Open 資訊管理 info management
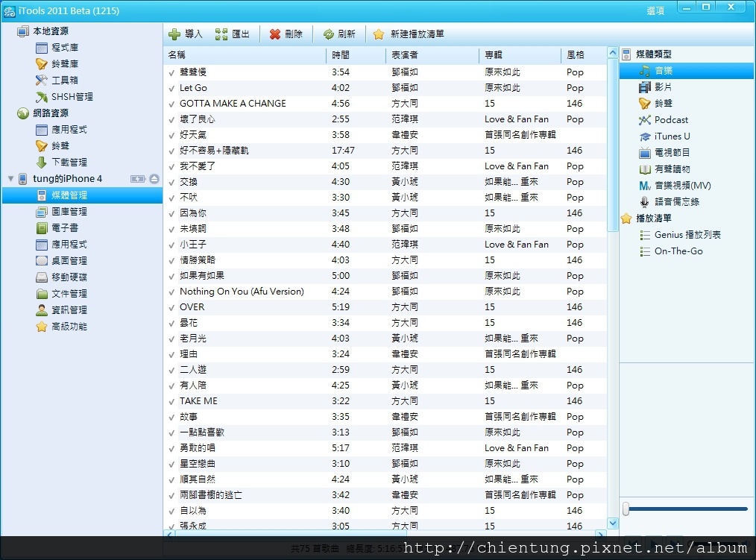This screenshot has width=756, height=560. (x=61, y=309)
